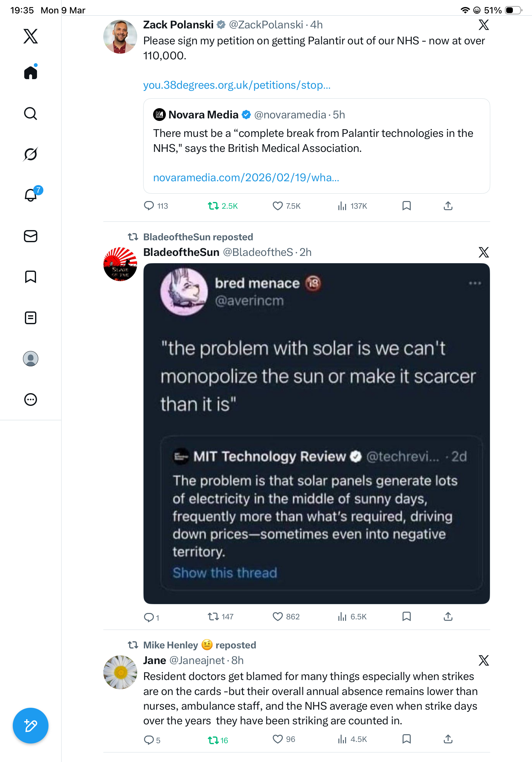Open Lists icon in sidebar
This screenshot has width=532, height=762.
[31, 318]
